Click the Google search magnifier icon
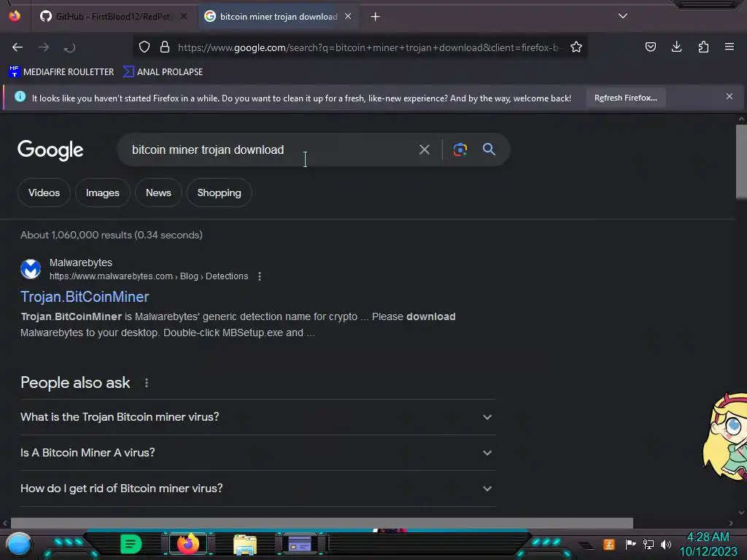This screenshot has height=560, width=747. click(489, 149)
